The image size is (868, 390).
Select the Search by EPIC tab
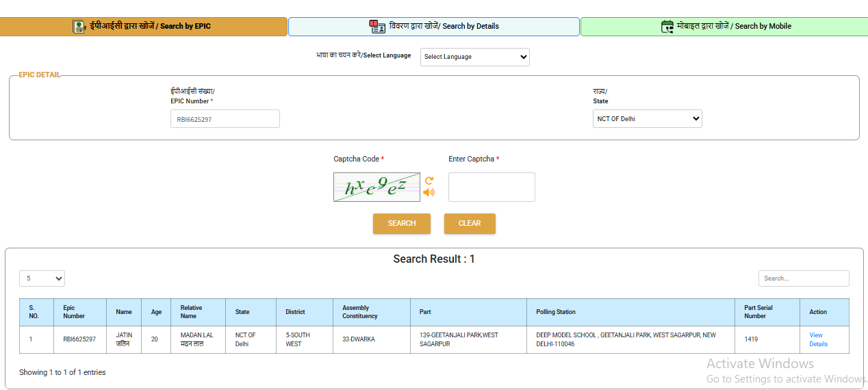(x=144, y=27)
